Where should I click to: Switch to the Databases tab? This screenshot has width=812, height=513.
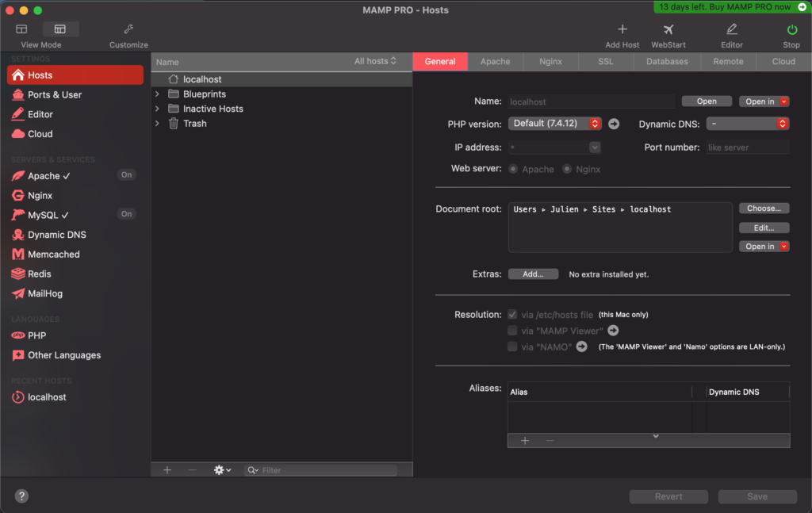coord(667,61)
